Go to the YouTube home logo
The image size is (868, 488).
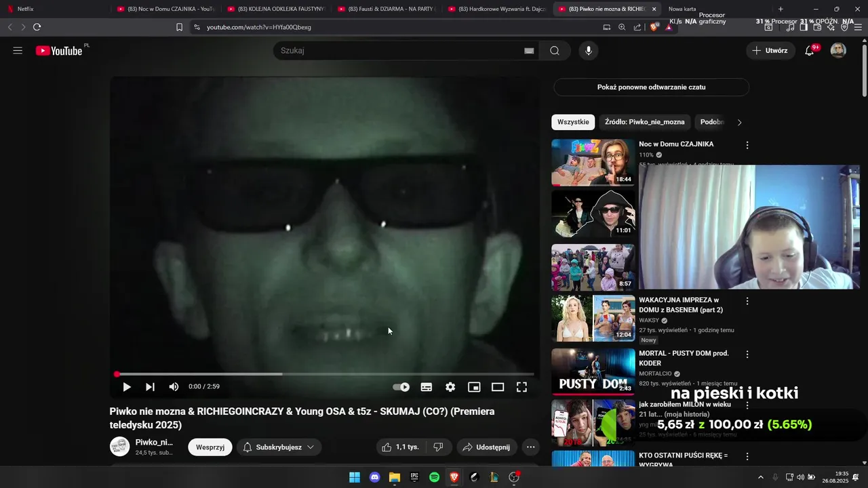tap(59, 51)
